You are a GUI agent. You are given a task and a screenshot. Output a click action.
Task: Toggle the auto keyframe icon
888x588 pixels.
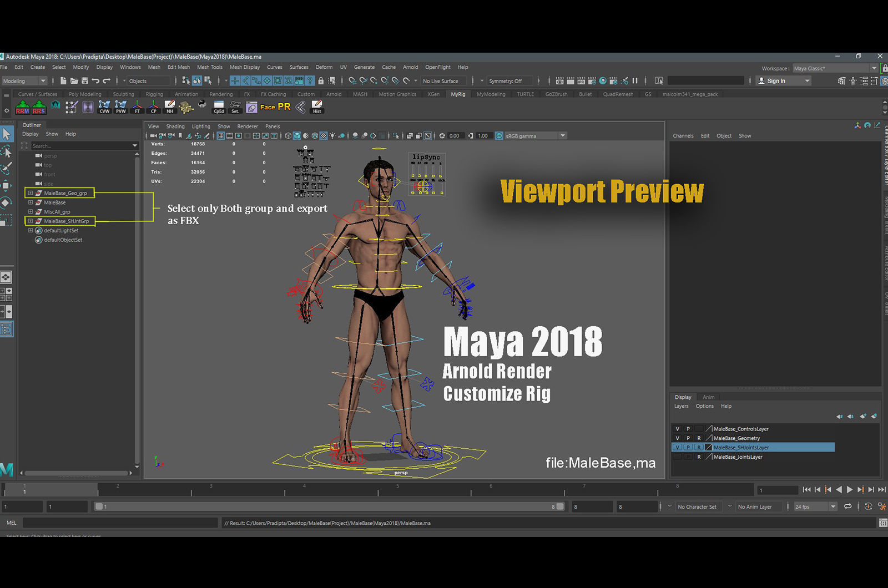click(x=868, y=506)
